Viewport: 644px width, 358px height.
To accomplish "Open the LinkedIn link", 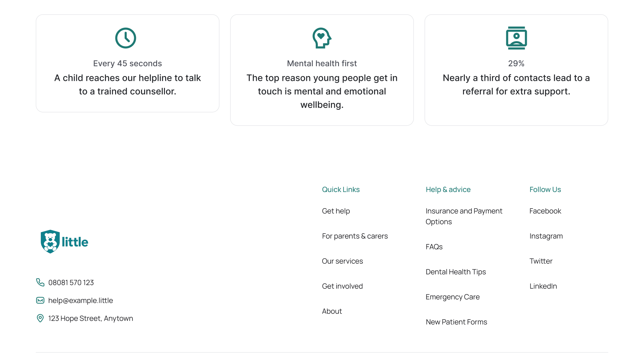I will click(543, 286).
